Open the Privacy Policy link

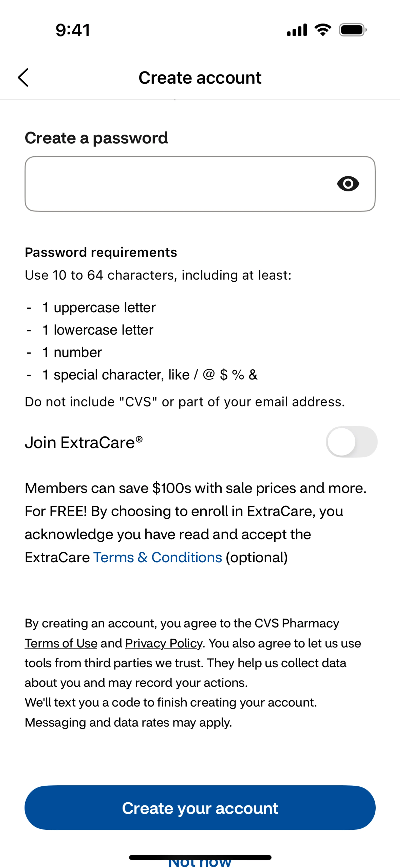[164, 643]
